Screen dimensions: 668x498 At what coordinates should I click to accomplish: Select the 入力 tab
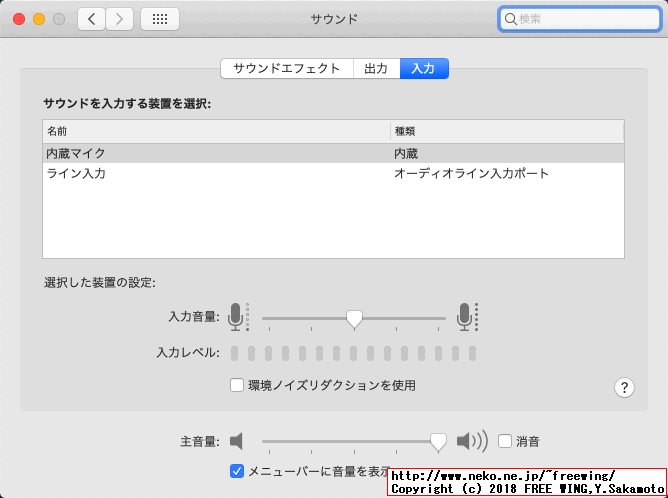click(423, 69)
